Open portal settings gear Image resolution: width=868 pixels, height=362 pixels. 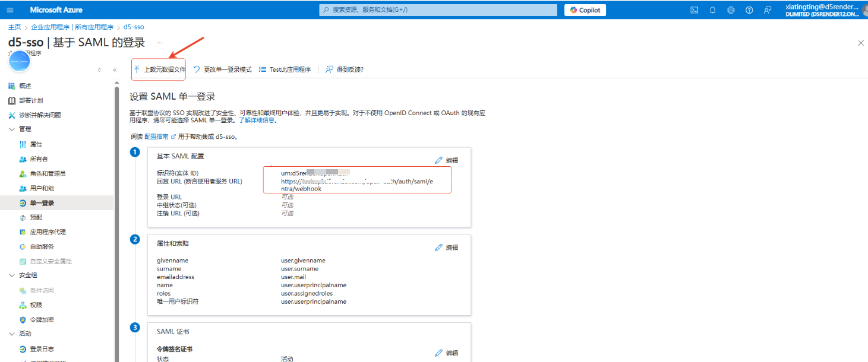pos(731,10)
